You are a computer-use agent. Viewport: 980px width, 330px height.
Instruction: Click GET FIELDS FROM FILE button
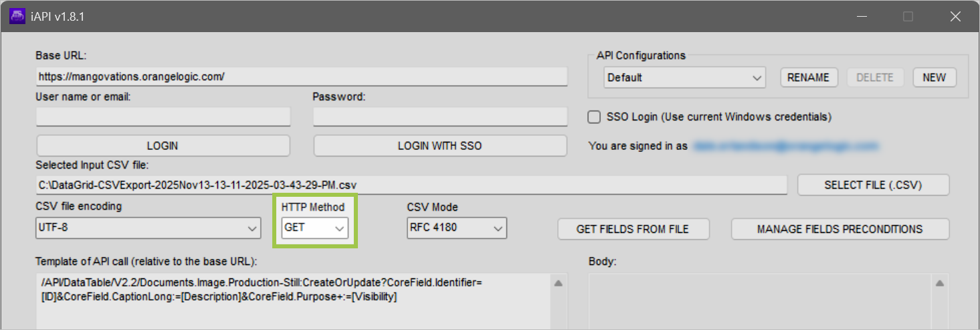pyautogui.click(x=633, y=229)
